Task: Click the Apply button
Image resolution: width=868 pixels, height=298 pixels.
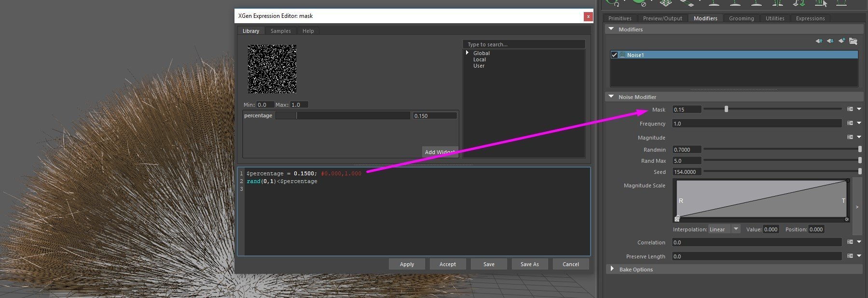Action: click(407, 264)
